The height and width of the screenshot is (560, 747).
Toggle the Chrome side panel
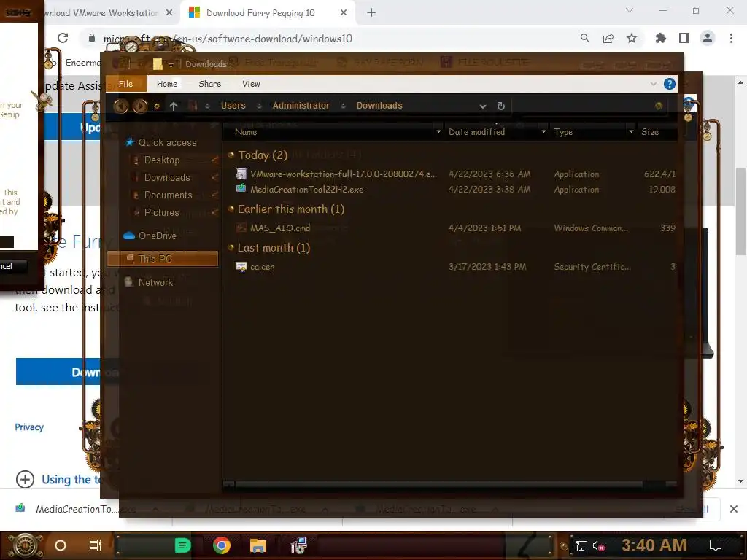(x=684, y=38)
